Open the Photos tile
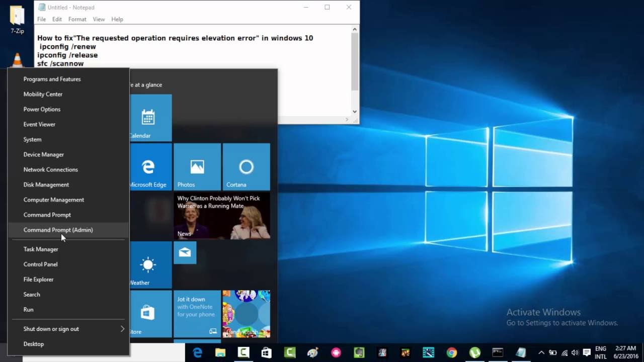 [197, 167]
